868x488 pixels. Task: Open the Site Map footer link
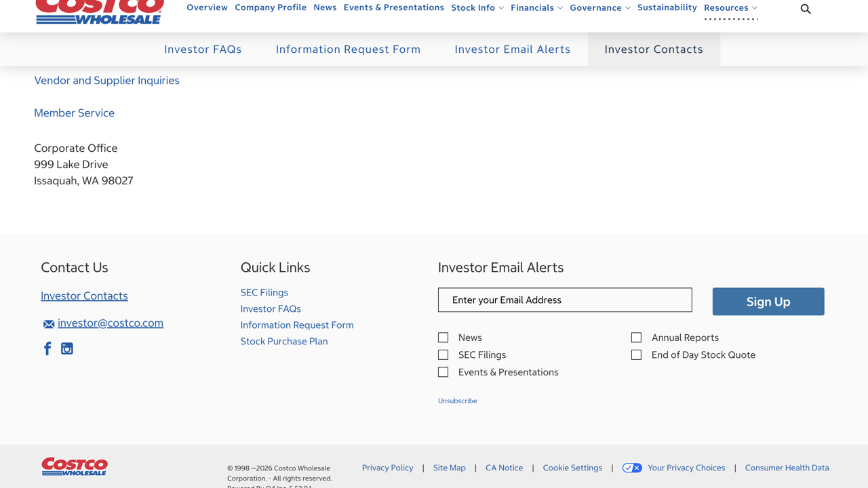(x=450, y=468)
